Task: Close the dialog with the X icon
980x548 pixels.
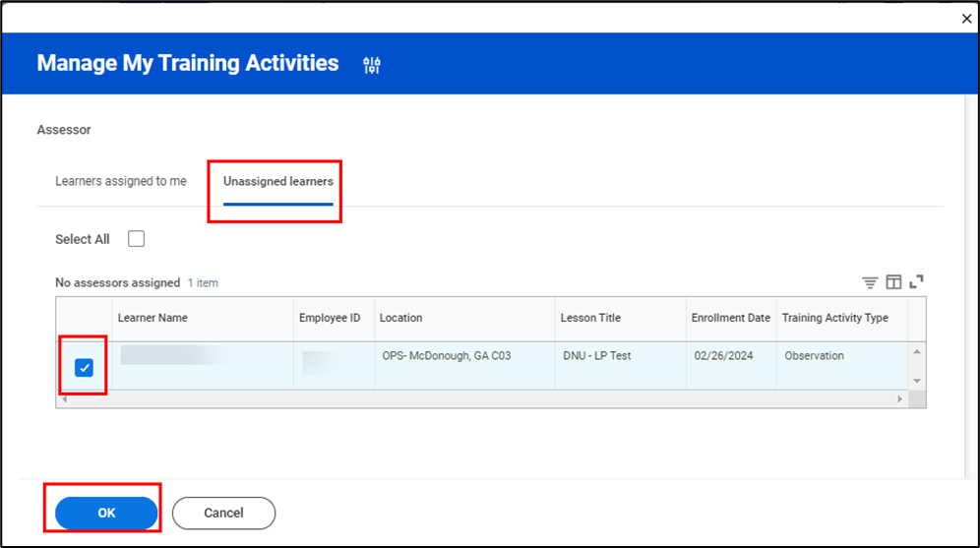Action: coord(965,19)
